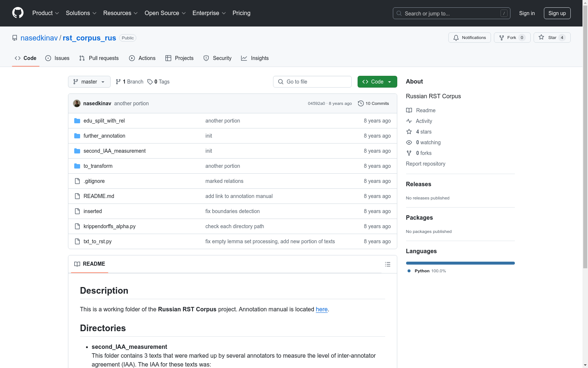Expand the Solutions menu
Screen dimensions: 588x368
pyautogui.click(x=81, y=13)
